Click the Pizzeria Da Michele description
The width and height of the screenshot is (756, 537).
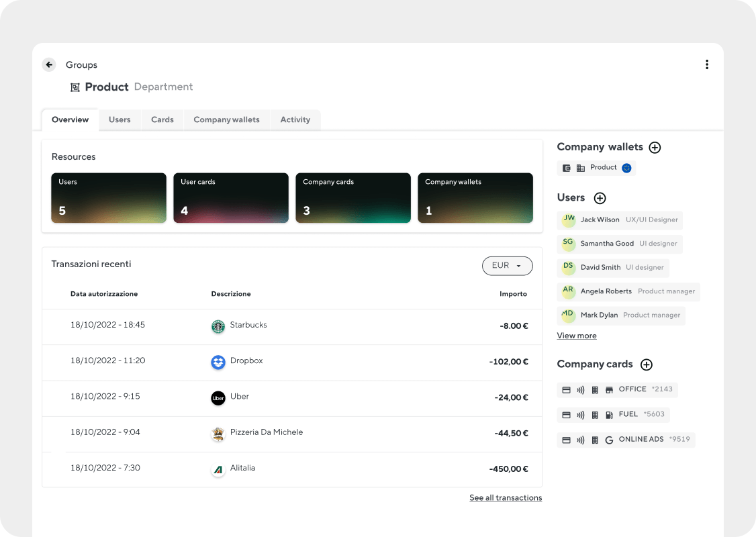point(267,432)
